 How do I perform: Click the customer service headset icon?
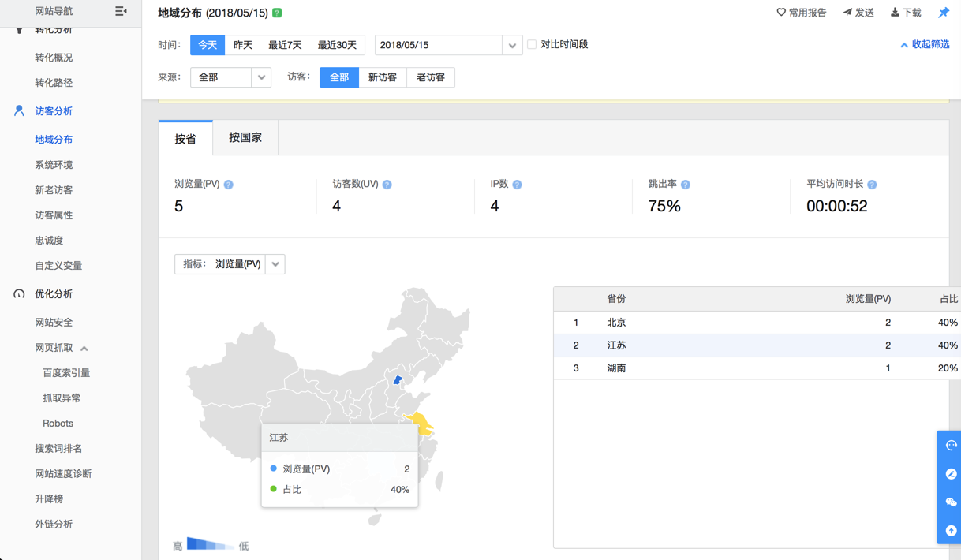(x=951, y=446)
